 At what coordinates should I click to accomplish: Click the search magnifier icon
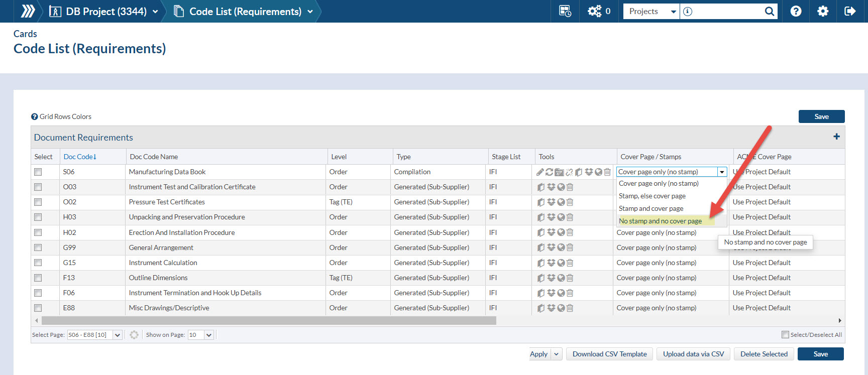coord(769,11)
